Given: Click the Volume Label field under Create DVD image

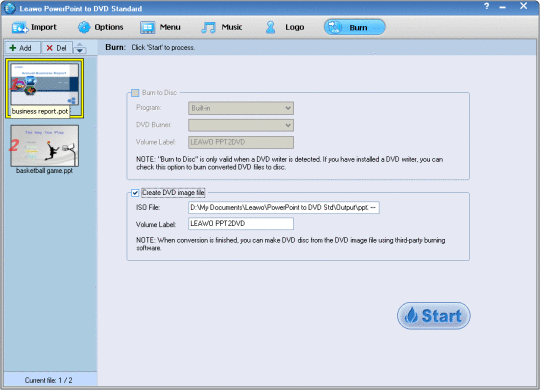Looking at the screenshot, I should pyautogui.click(x=241, y=224).
